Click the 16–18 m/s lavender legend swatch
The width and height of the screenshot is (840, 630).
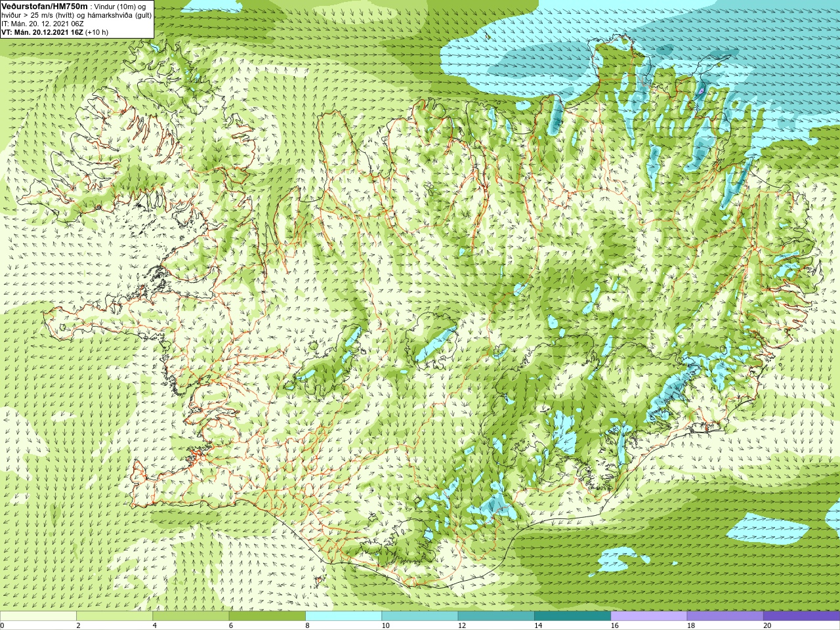(x=649, y=616)
